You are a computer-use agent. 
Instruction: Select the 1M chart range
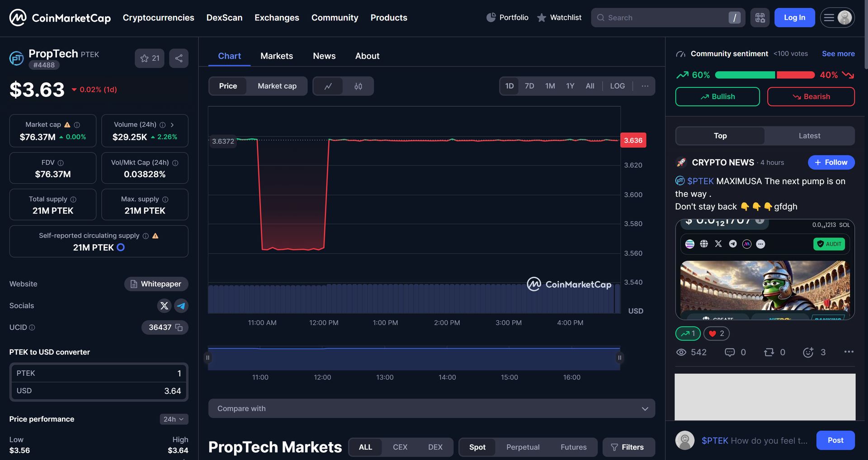point(550,86)
